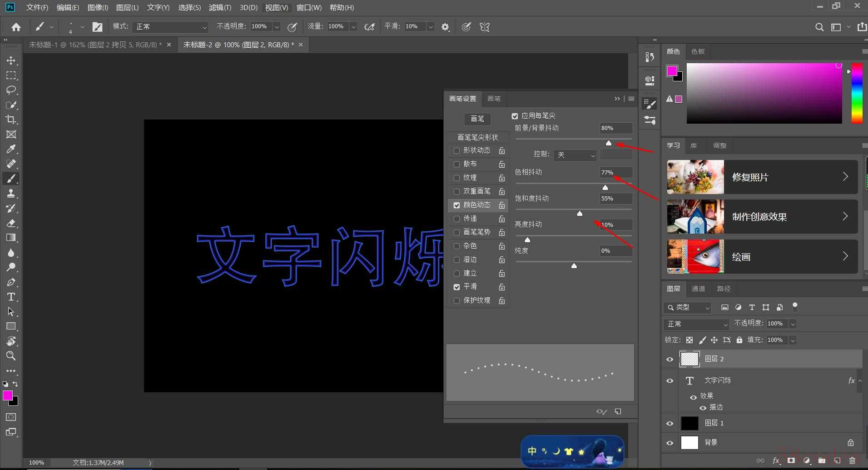868x470 pixels.
Task: Open the layer blend mode 正常 dropdown
Action: [696, 324]
